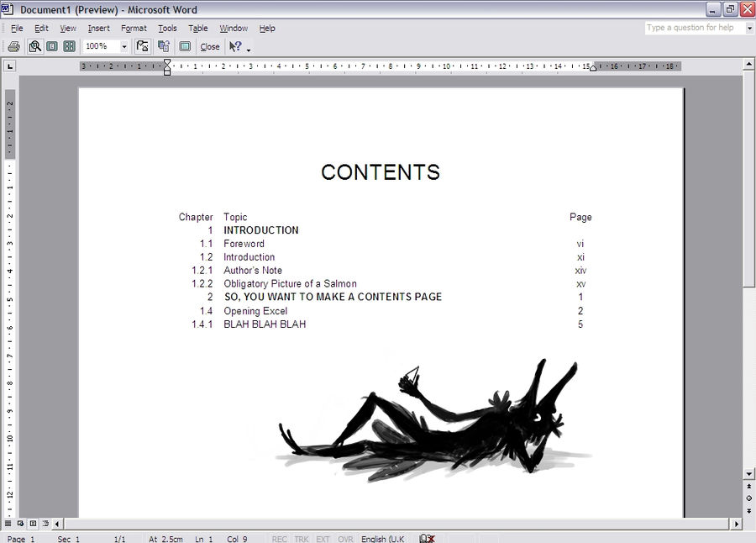Image resolution: width=756 pixels, height=543 pixels.
Task: Click the INTRODUCTION chapter heading
Action: tap(261, 230)
